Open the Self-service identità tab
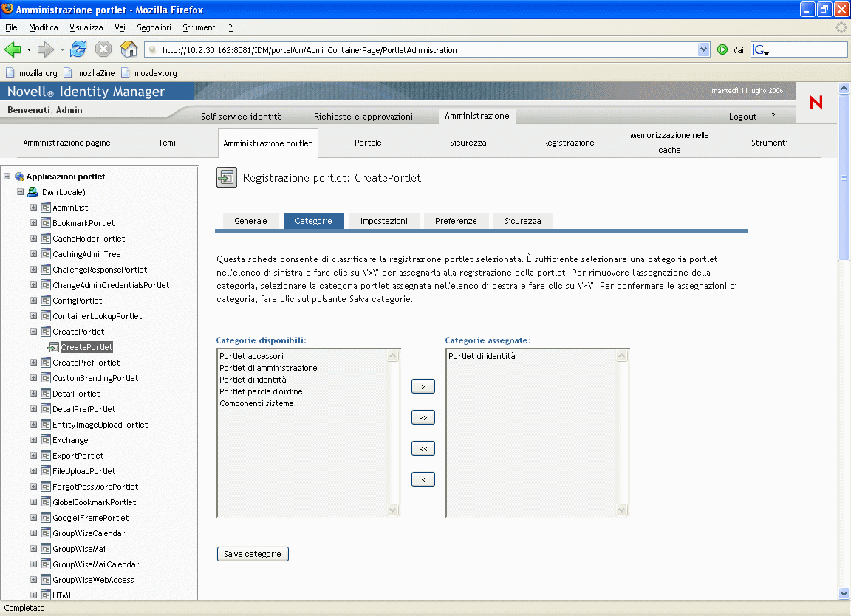Image resolution: width=851 pixels, height=616 pixels. (x=242, y=116)
